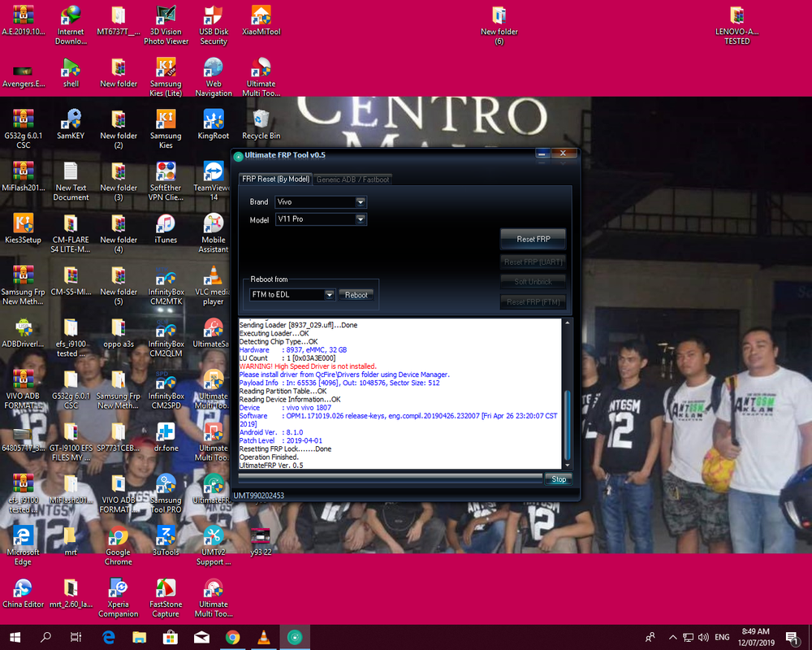Open TeamViewer 14 shortcut
The height and width of the screenshot is (650, 812).
214,181
